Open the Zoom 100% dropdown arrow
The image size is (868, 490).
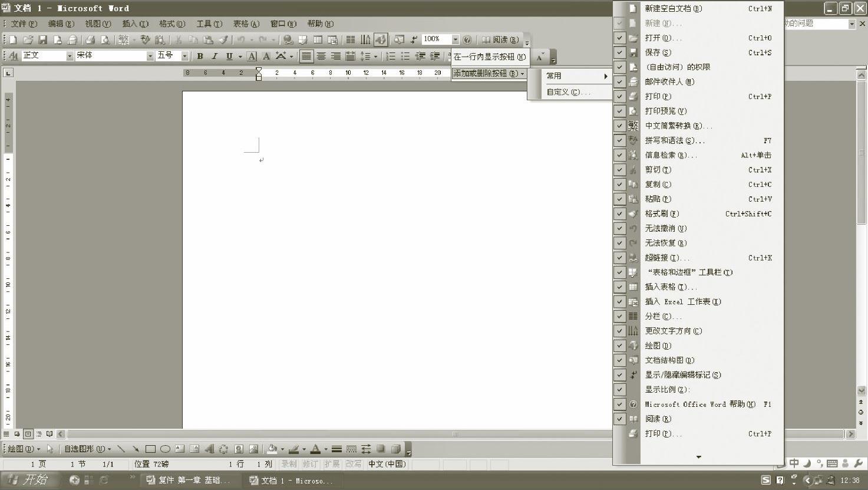click(456, 40)
